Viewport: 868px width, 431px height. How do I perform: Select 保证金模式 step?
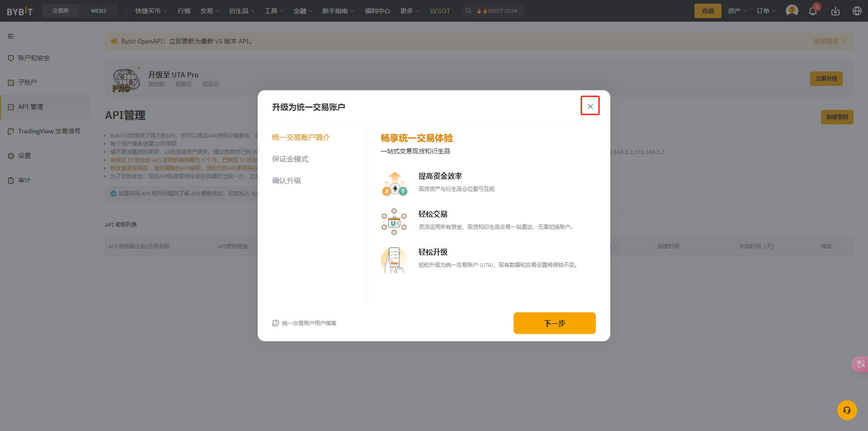tap(290, 159)
